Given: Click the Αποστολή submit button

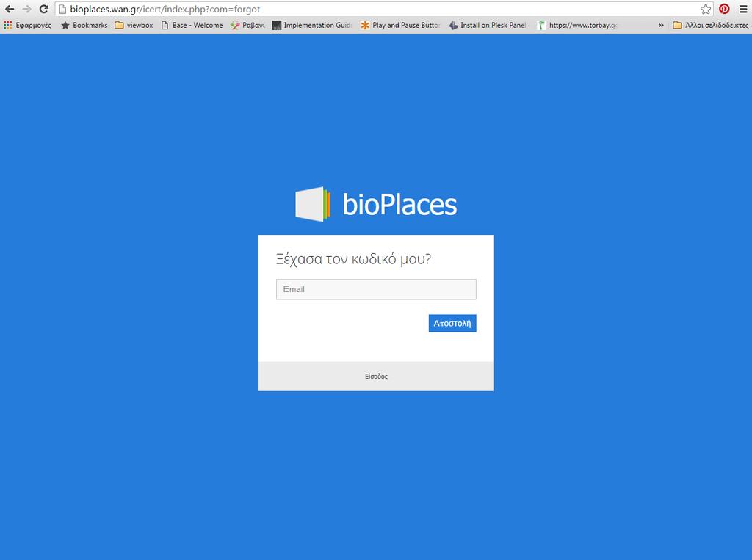Looking at the screenshot, I should 452,323.
